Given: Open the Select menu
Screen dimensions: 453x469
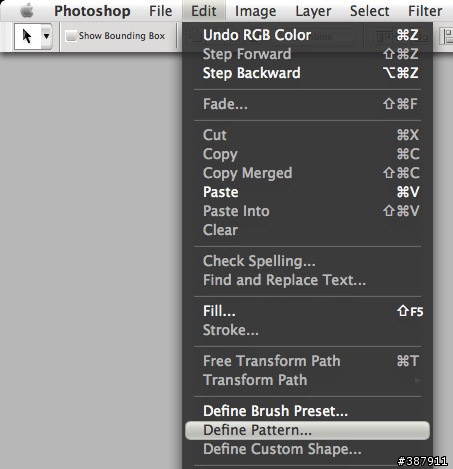Looking at the screenshot, I should pyautogui.click(x=369, y=11).
